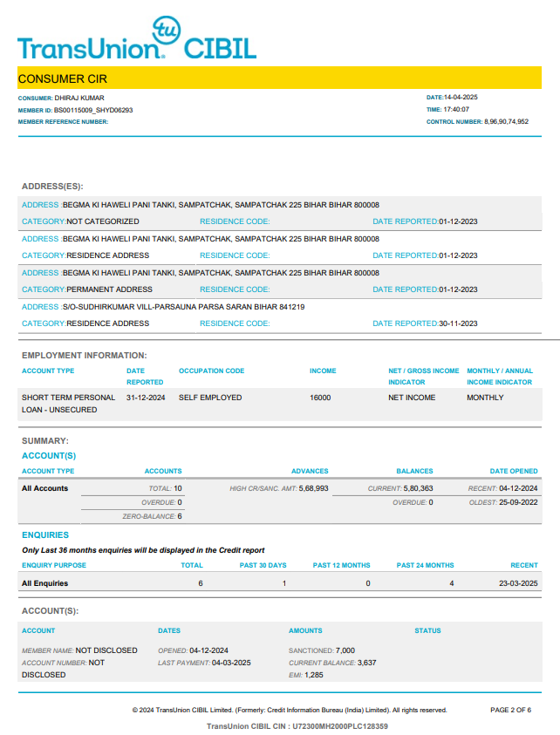
Task: Click the PAGE 2 OF 6 indicator
Action: click(x=510, y=710)
